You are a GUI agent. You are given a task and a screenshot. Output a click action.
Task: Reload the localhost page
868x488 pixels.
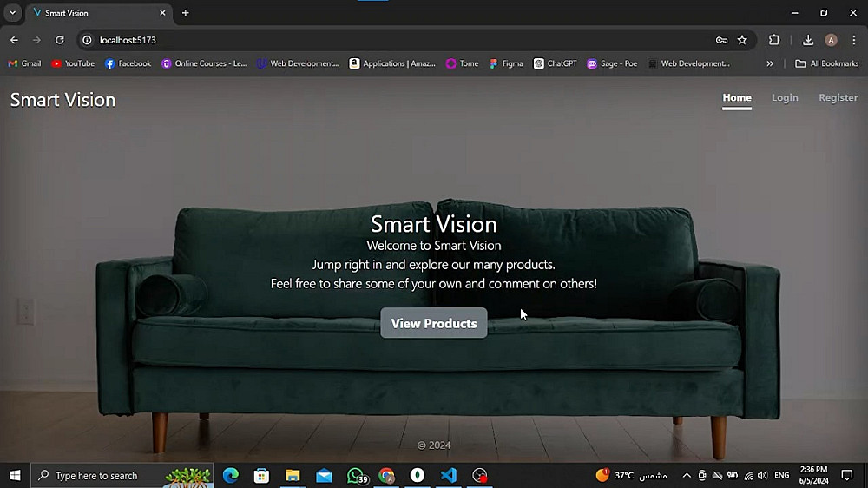tap(60, 40)
